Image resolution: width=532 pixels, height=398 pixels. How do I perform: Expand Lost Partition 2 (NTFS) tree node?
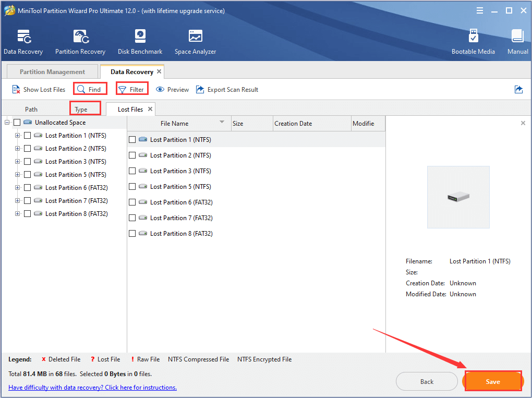[x=17, y=148]
